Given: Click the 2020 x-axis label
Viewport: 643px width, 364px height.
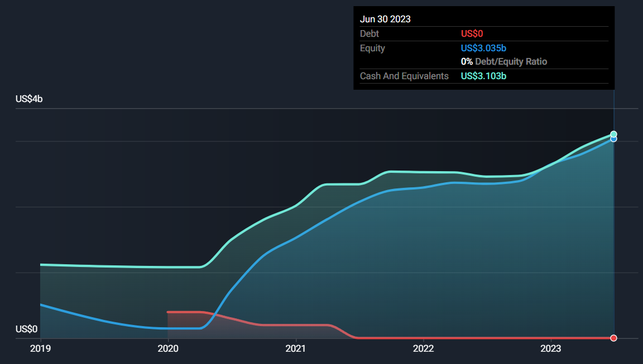Looking at the screenshot, I should click(x=167, y=348).
